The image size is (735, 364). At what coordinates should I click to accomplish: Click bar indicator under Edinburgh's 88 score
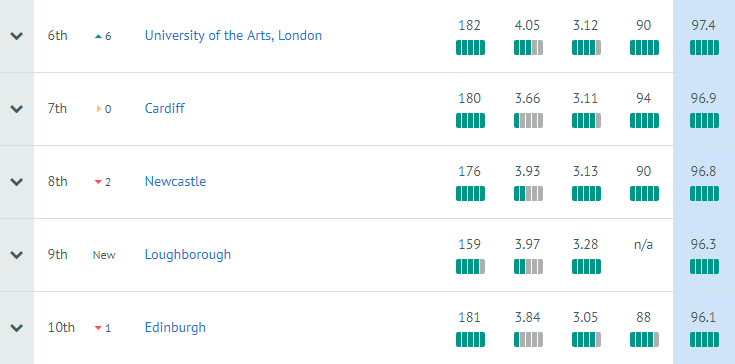[644, 340]
